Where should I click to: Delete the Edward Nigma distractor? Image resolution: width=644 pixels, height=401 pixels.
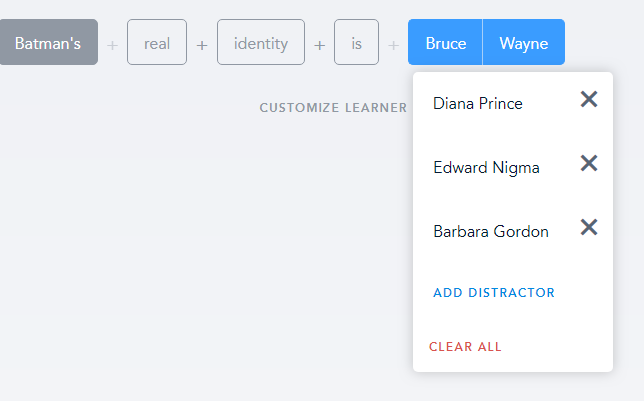589,163
